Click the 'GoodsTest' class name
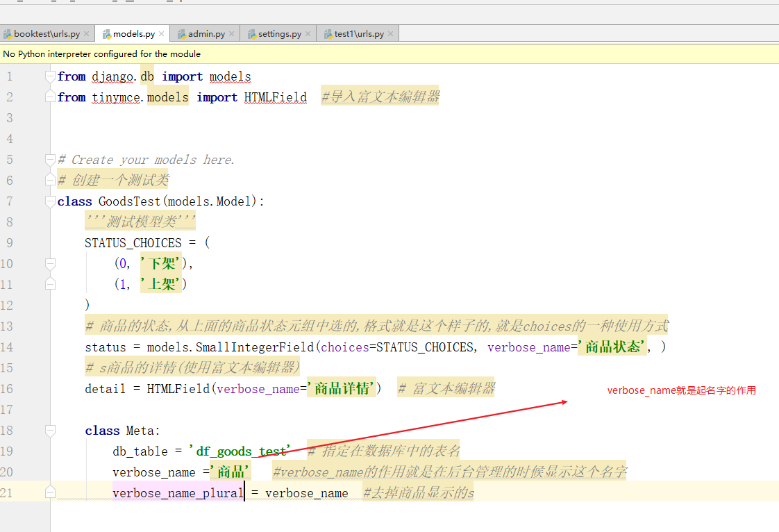The width and height of the screenshot is (779, 532). coord(129,201)
